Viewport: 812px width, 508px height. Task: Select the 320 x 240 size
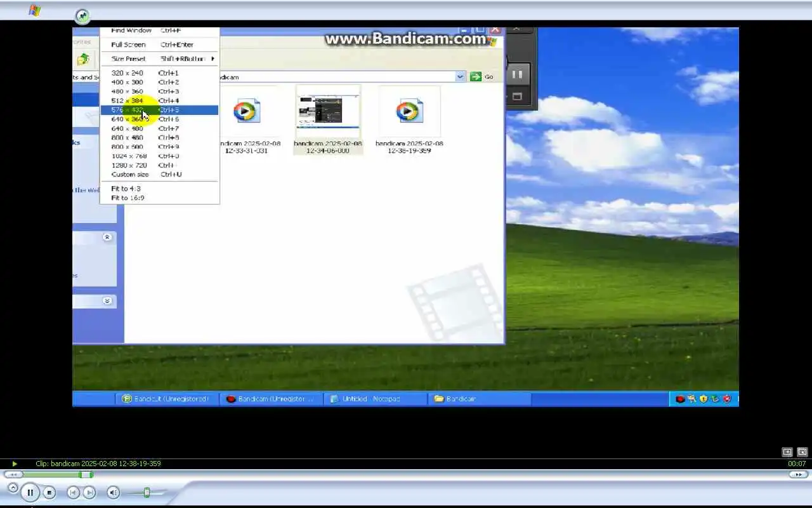tap(159, 73)
